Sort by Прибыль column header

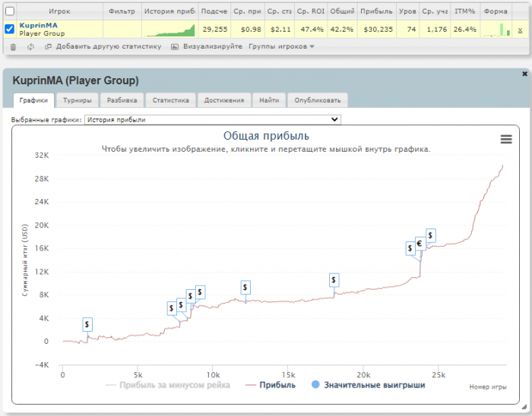pyautogui.click(x=376, y=11)
